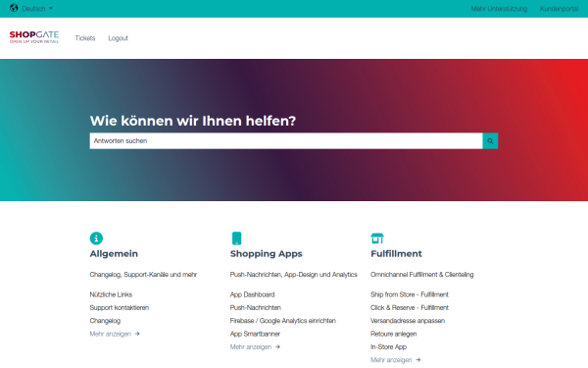Open Nützliche Links article
Screen dimensions: 588x368
(111, 294)
